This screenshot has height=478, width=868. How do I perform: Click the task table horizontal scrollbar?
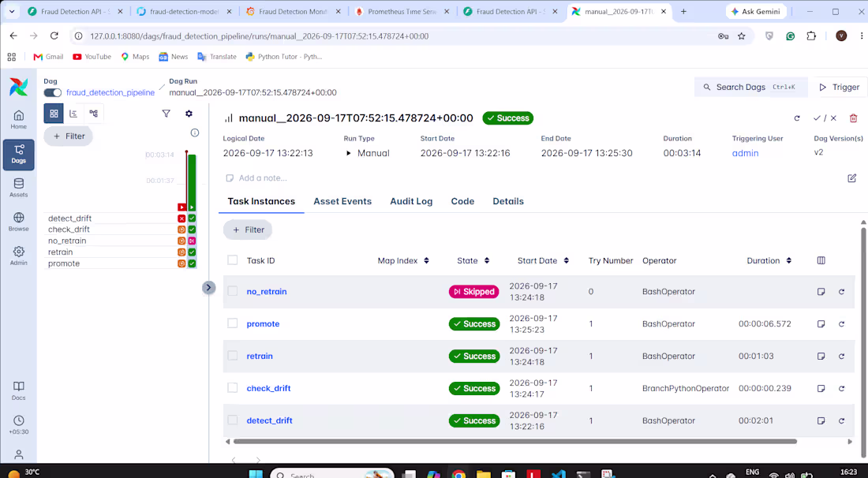coord(514,442)
